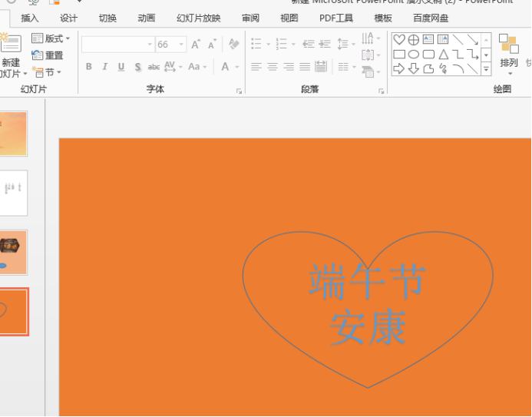The height and width of the screenshot is (417, 532).
Task: Switch to the 动画 tab
Action: pyautogui.click(x=146, y=18)
